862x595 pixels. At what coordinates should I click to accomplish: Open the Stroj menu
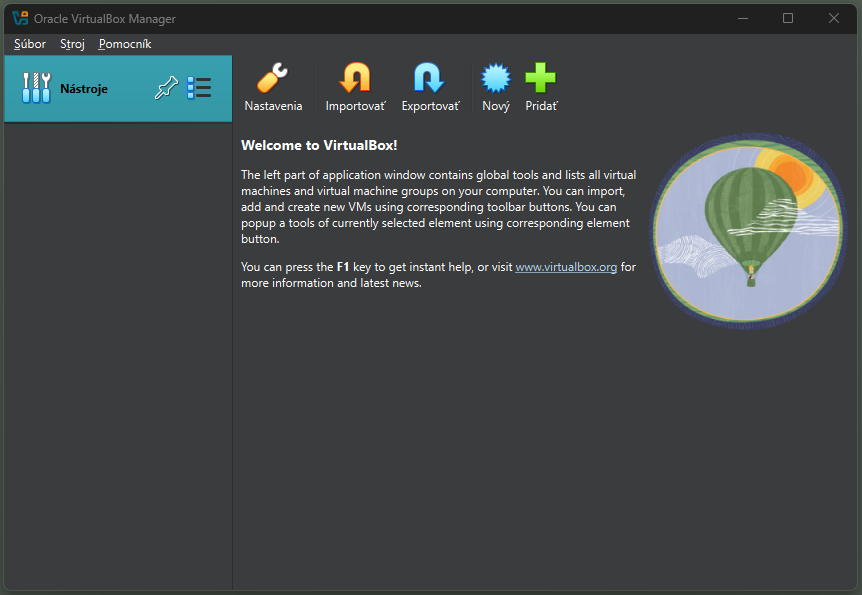click(72, 44)
